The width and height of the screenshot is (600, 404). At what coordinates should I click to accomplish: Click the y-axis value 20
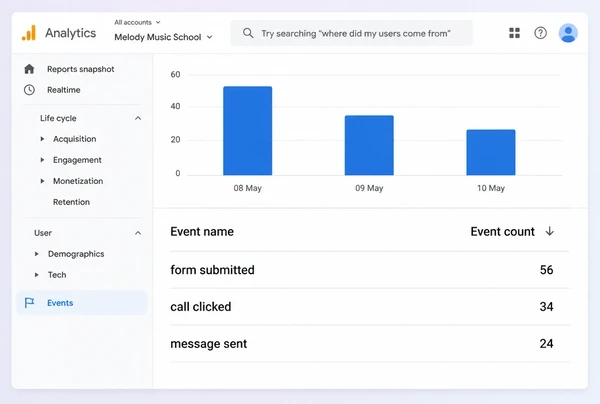pos(175,140)
